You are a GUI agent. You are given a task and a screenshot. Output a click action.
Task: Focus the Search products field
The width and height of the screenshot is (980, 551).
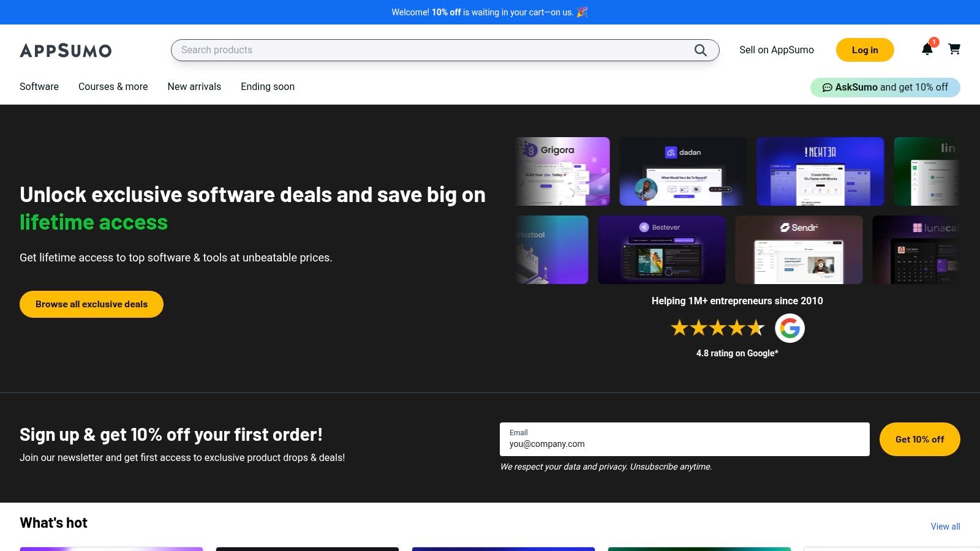tap(445, 50)
